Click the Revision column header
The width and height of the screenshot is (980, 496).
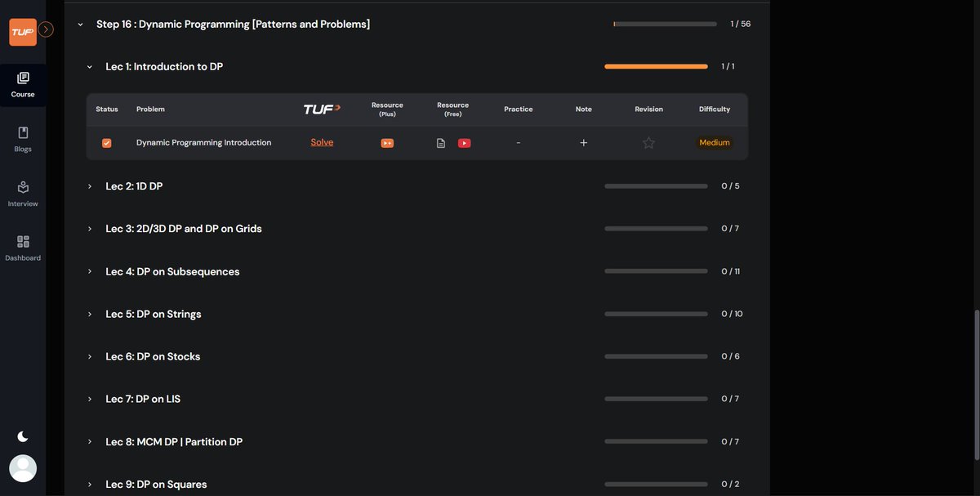point(649,109)
